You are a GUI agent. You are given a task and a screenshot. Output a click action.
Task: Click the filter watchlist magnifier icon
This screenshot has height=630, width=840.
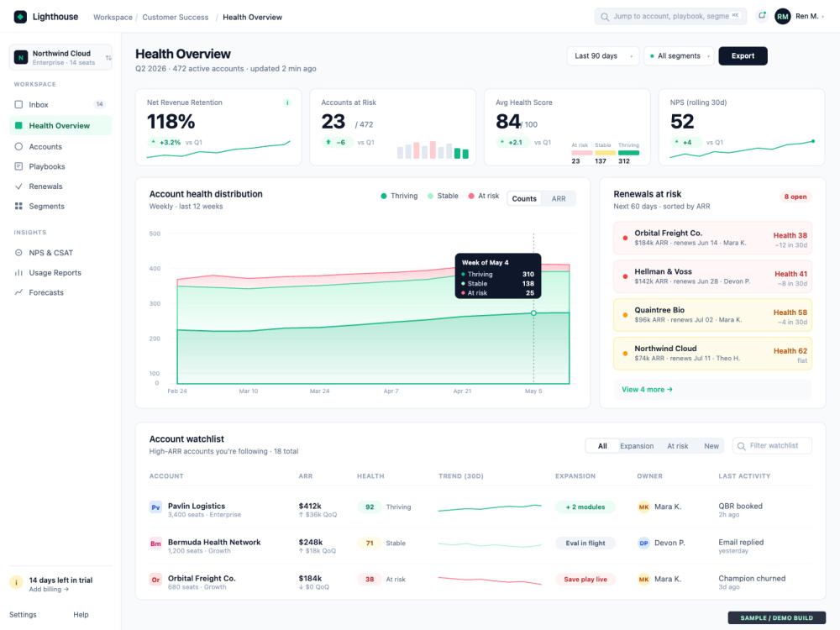[742, 446]
